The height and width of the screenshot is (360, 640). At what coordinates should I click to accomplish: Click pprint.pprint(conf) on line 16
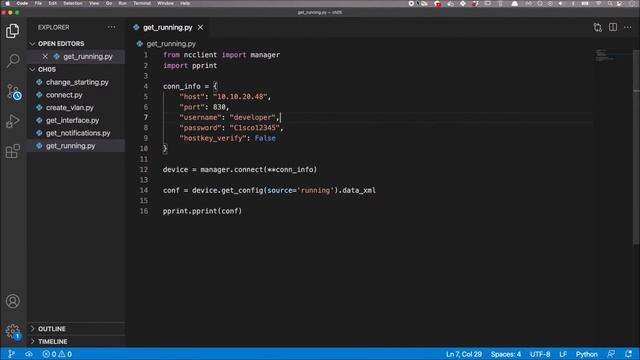[202, 211]
